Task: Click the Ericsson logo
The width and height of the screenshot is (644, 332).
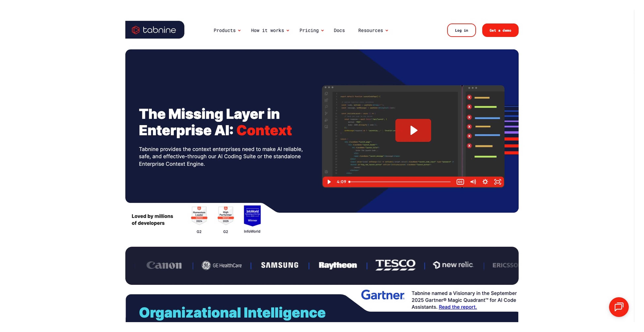Action: pyautogui.click(x=505, y=265)
